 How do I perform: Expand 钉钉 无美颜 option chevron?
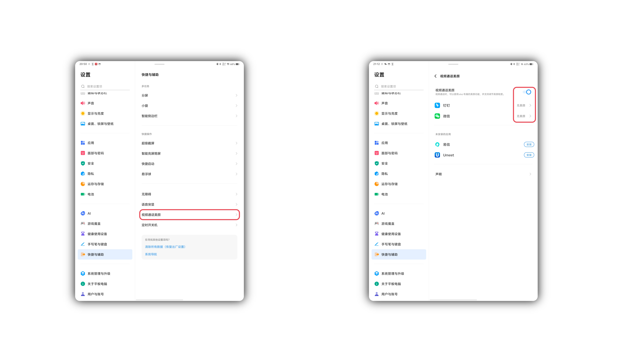coord(530,105)
